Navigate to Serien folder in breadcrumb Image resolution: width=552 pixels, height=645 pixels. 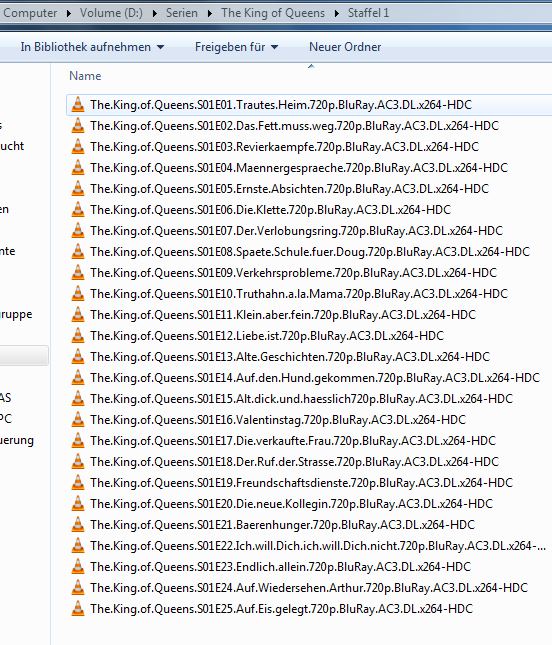coord(181,13)
